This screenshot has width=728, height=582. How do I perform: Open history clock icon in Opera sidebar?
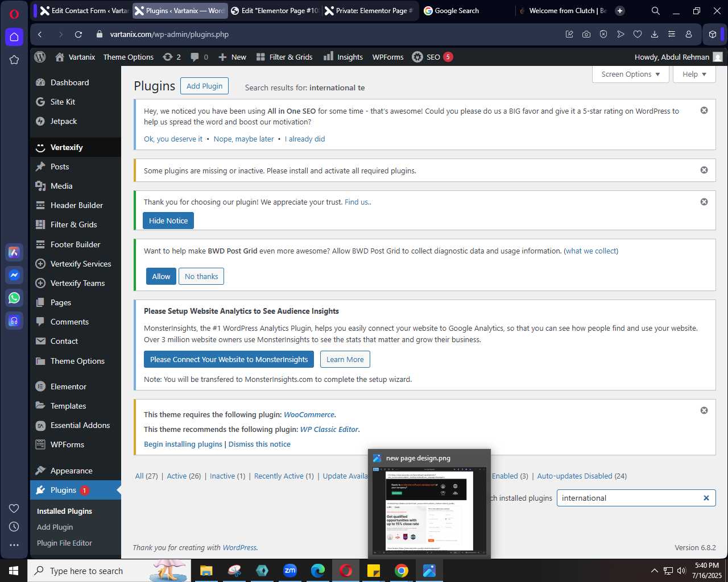click(14, 527)
